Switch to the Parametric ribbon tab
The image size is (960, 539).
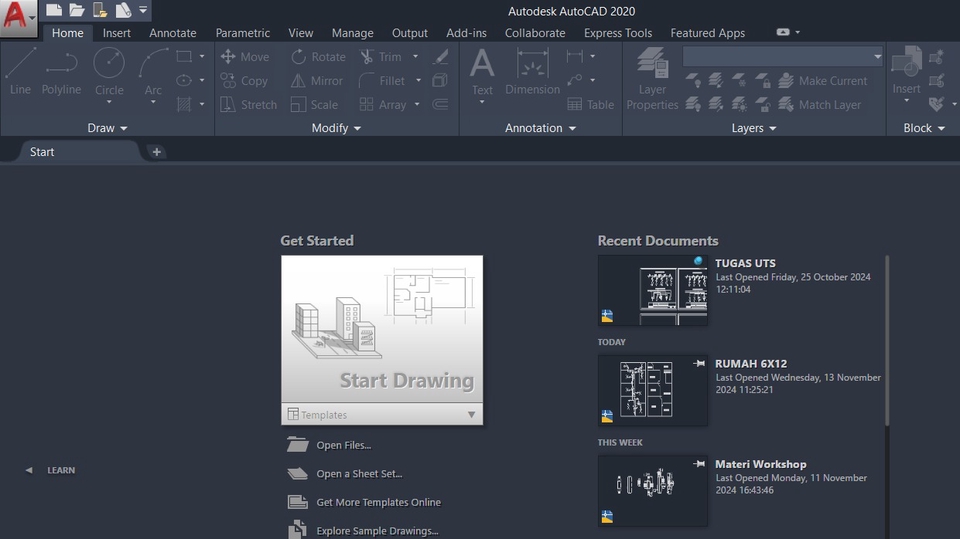pos(242,33)
